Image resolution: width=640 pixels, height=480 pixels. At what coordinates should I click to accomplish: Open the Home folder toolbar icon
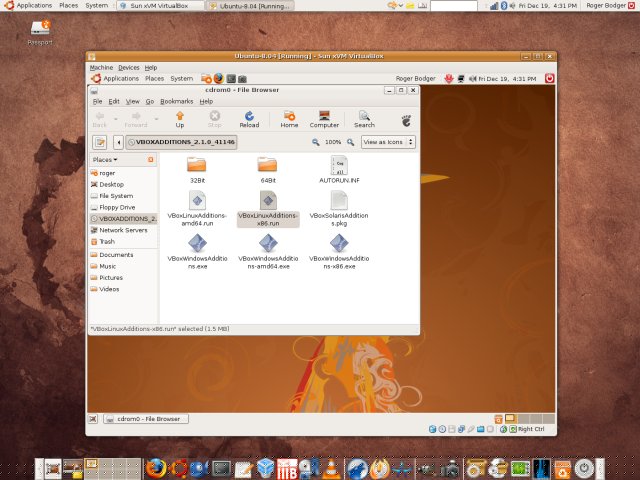(x=289, y=120)
